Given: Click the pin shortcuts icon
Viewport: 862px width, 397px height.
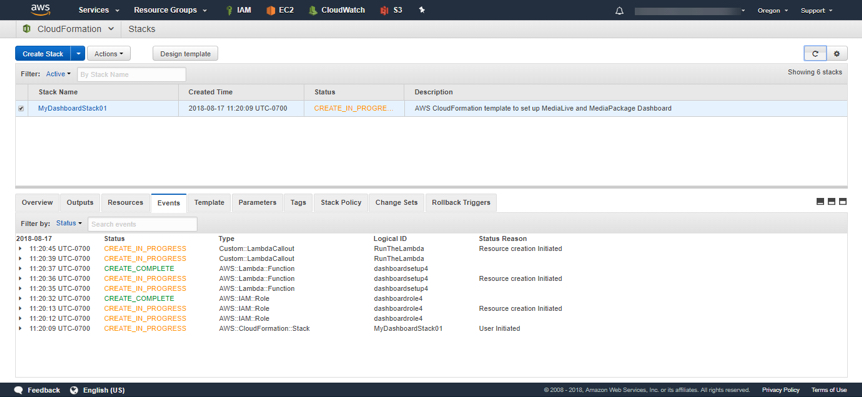Looking at the screenshot, I should pyautogui.click(x=422, y=10).
